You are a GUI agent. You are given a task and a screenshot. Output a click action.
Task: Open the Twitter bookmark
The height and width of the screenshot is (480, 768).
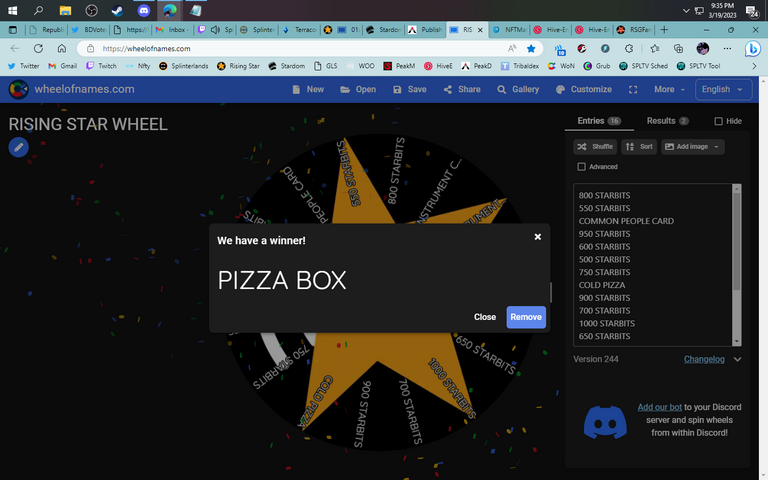[24, 66]
